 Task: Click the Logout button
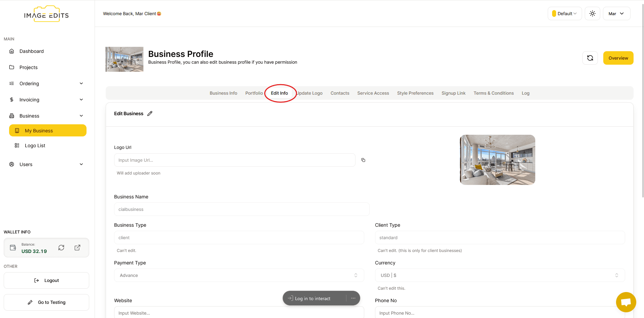tap(46, 280)
